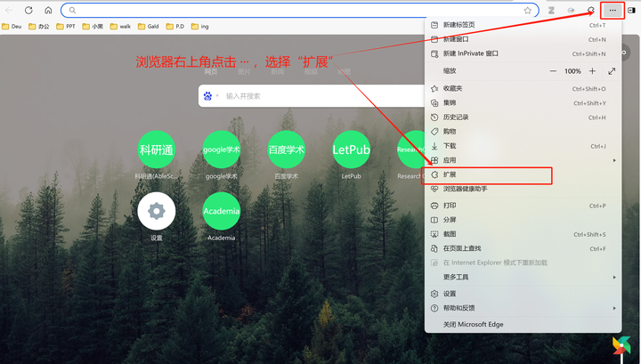Click the zoom out minus button
The height and width of the screenshot is (364, 641).
coord(553,71)
